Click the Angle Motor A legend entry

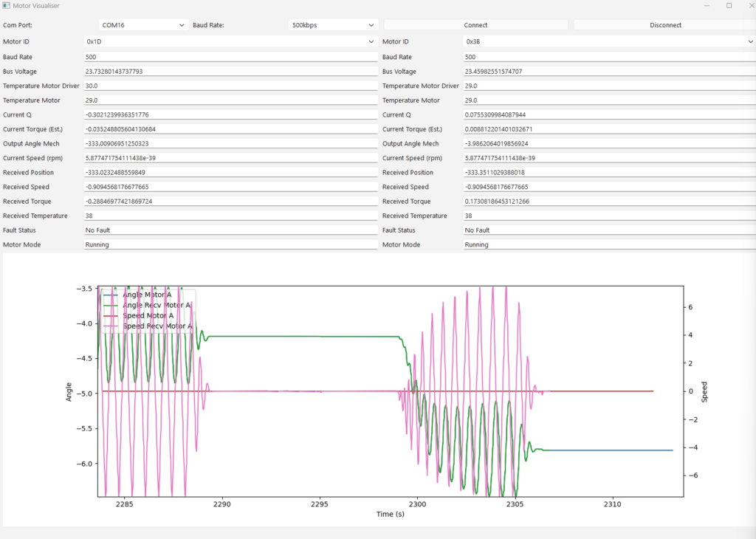point(147,295)
